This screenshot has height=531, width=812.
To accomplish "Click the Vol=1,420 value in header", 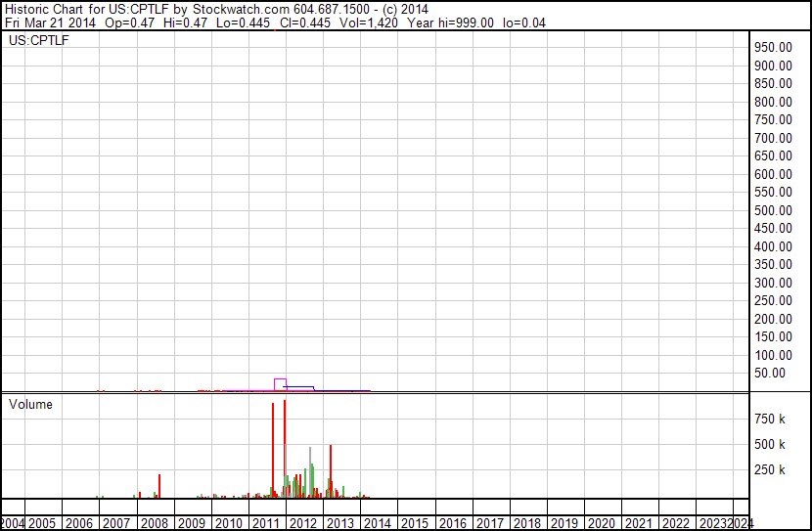I will [369, 22].
